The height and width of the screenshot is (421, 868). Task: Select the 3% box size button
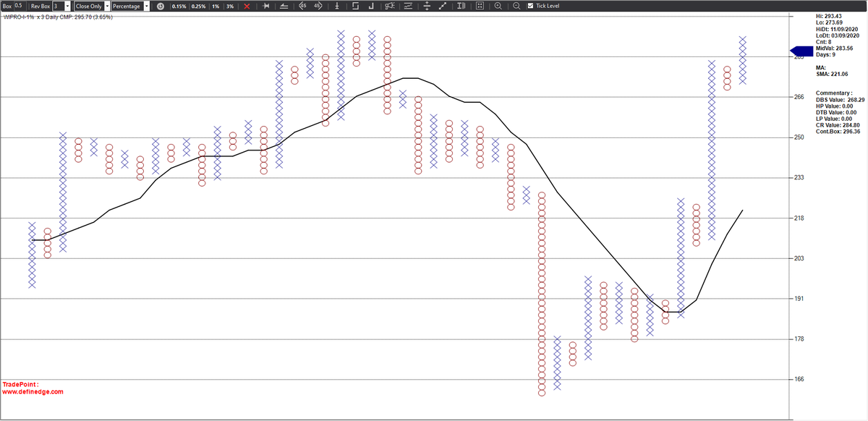[230, 6]
